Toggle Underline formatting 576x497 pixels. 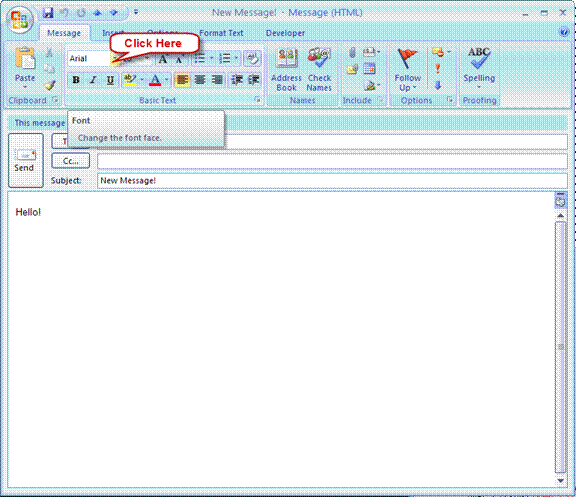coord(110,80)
